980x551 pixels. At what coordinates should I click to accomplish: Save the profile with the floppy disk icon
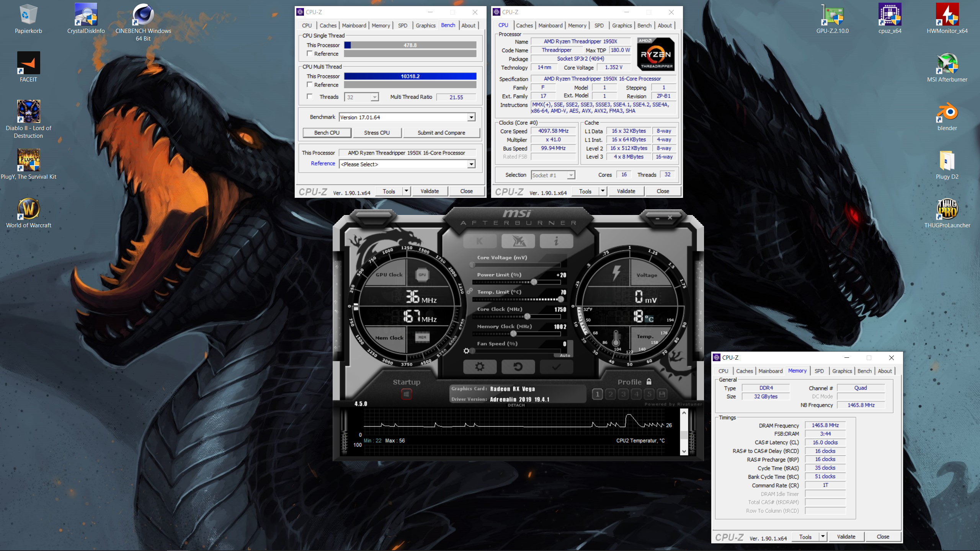662,394
